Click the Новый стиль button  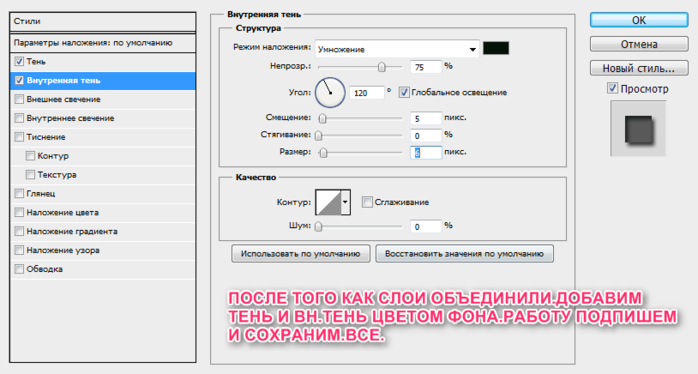coord(639,68)
